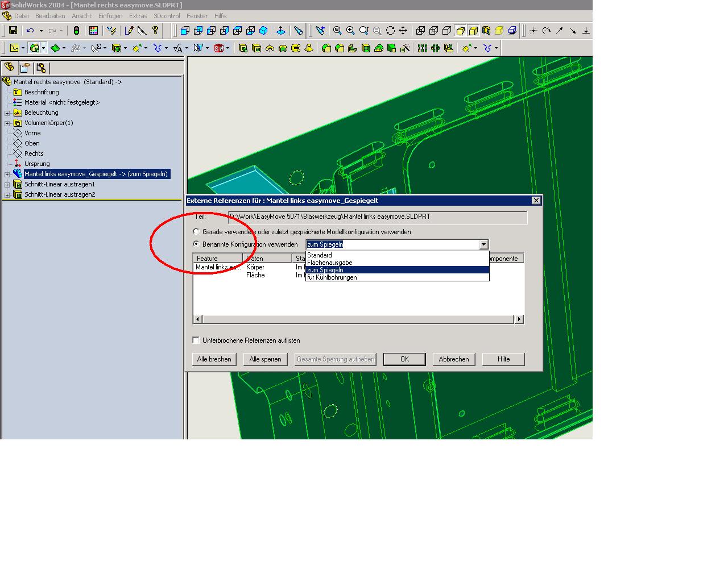Select 'Gerade verwendete oder zuletzt gespeicherte' radio option
Image resolution: width=728 pixels, height=582 pixels.
[x=196, y=232]
